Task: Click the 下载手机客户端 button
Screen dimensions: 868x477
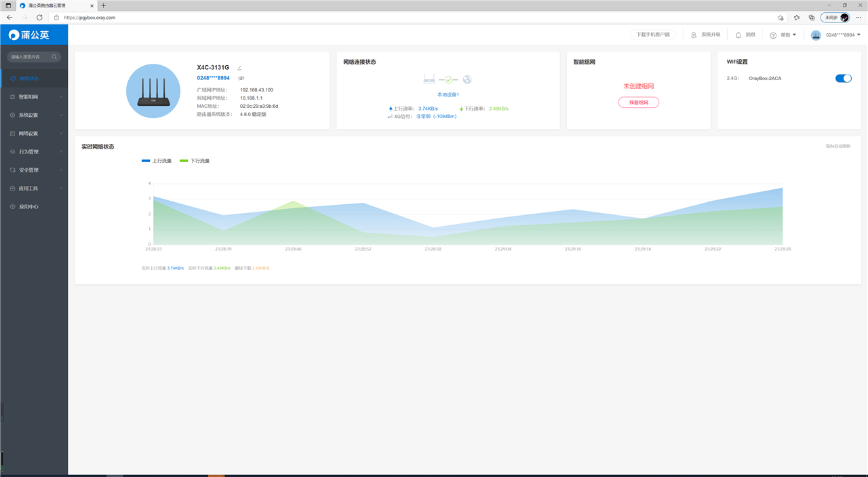Action: coord(652,35)
